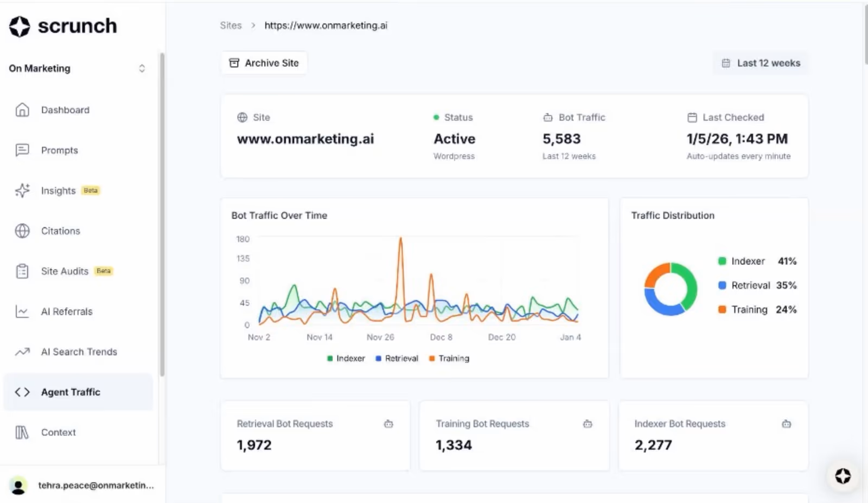
Task: Click the bot icon next to Bot Traffic
Action: pyautogui.click(x=548, y=117)
